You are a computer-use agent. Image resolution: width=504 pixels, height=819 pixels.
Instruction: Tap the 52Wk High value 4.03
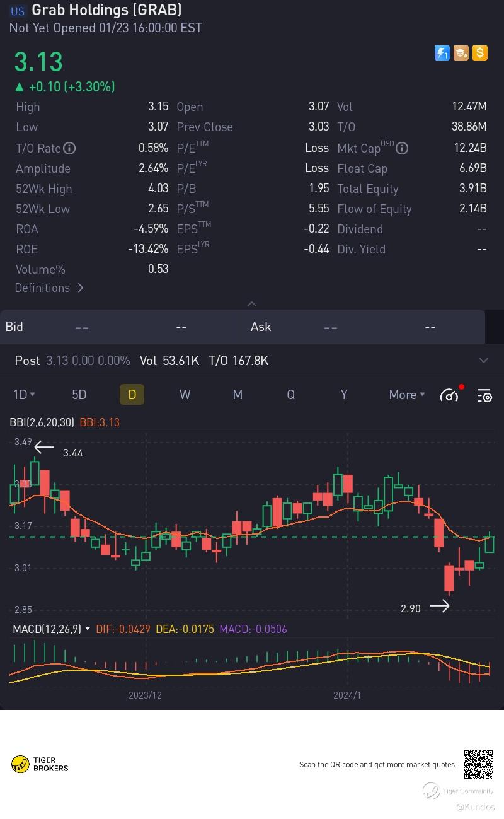157,189
